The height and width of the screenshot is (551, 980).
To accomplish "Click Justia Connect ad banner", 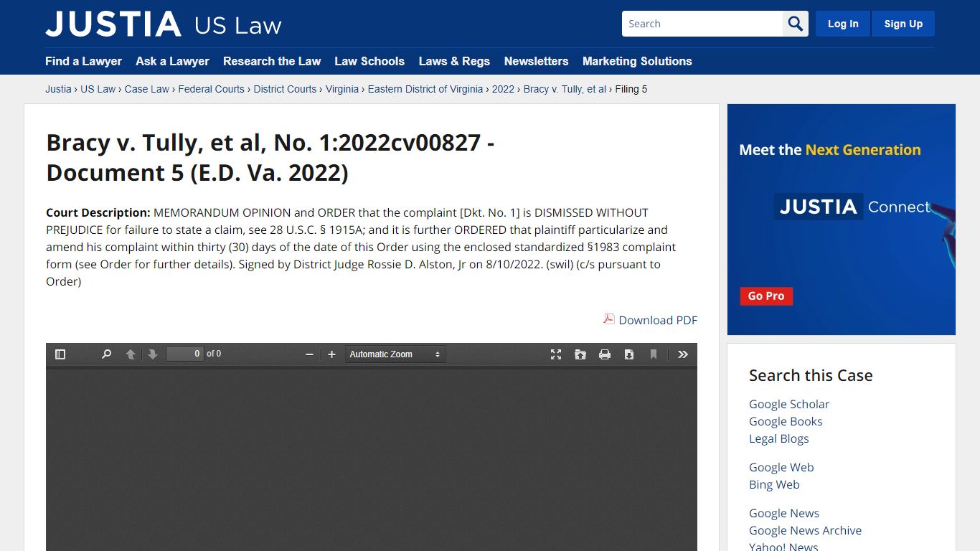I will click(x=842, y=220).
